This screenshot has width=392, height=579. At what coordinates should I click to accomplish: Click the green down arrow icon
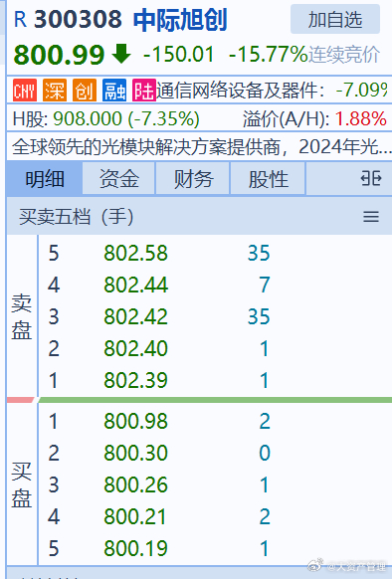[x=120, y=54]
